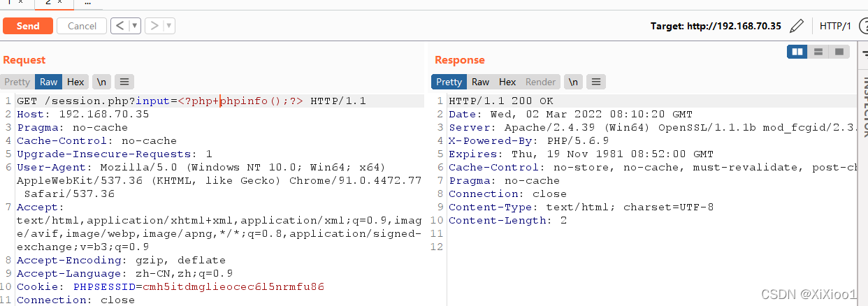Click the response Pragma: no-cache line
868x306 pixels.
tap(505, 180)
